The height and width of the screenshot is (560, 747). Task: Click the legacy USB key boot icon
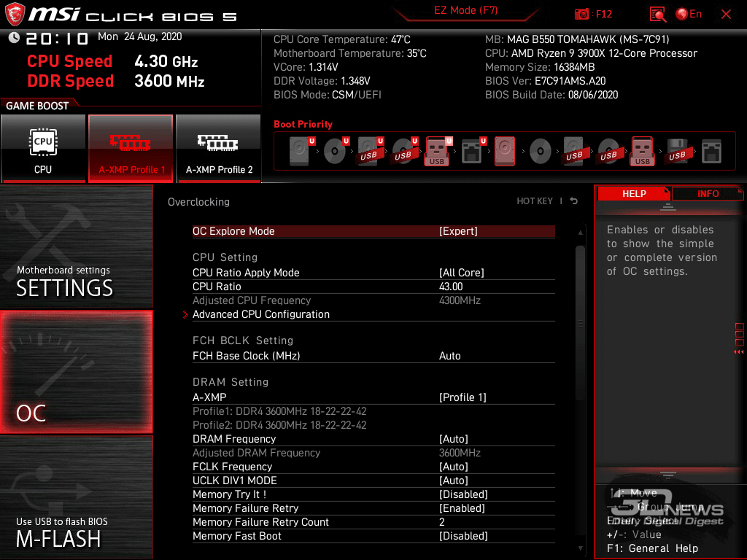tap(643, 151)
